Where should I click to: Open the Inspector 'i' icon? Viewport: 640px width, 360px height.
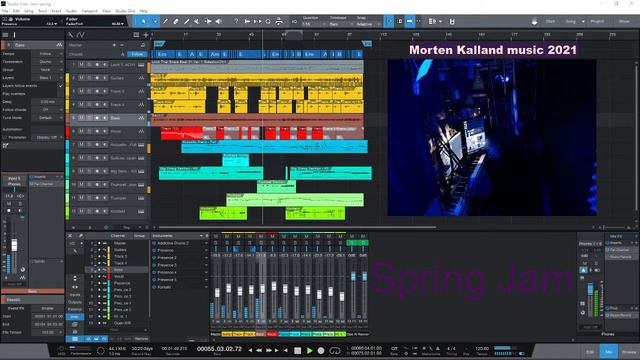pyautogui.click(x=14, y=35)
